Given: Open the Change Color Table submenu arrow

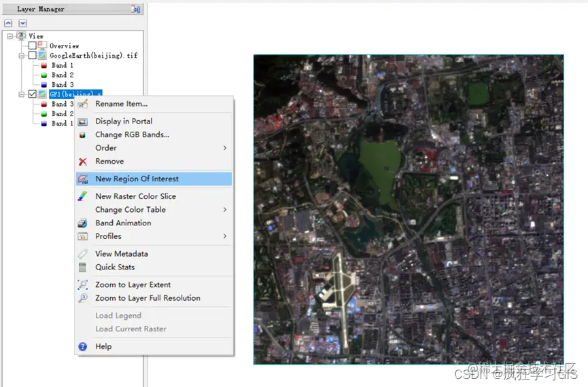Looking at the screenshot, I should [224, 210].
